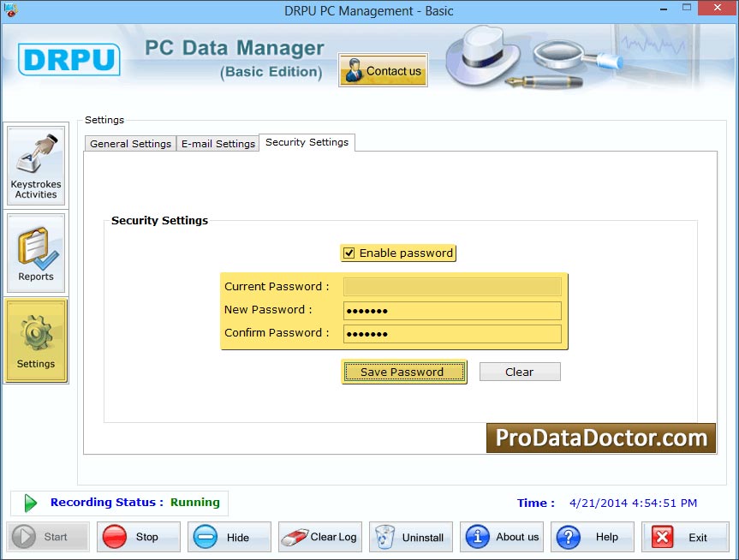Select the Security Settings tab

click(x=307, y=142)
